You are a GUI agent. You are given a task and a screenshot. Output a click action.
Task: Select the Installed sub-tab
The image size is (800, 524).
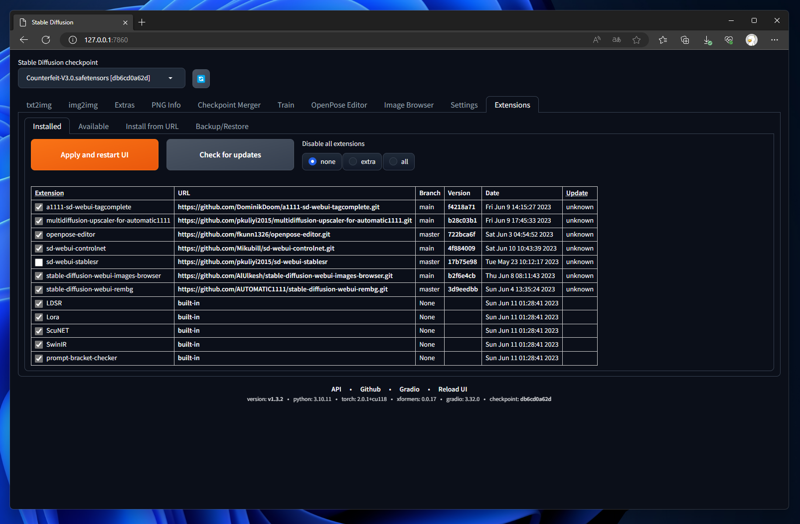pos(47,127)
